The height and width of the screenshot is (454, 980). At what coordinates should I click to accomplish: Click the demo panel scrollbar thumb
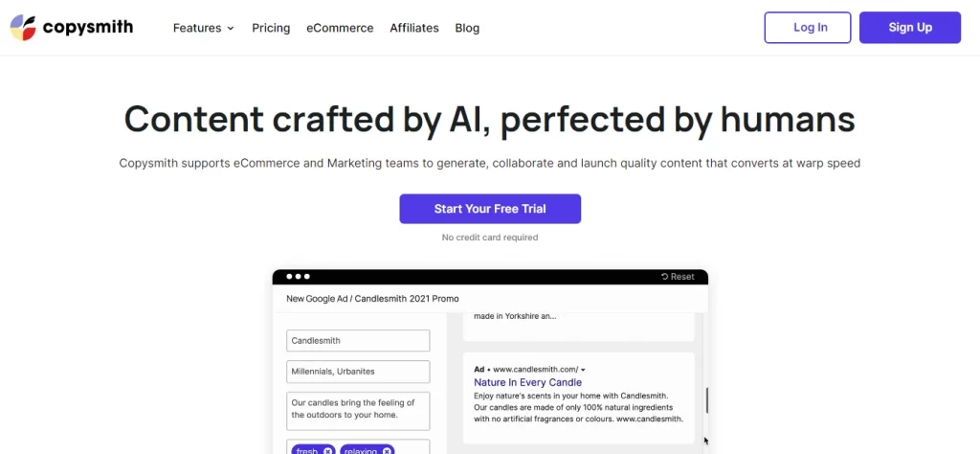(707, 400)
